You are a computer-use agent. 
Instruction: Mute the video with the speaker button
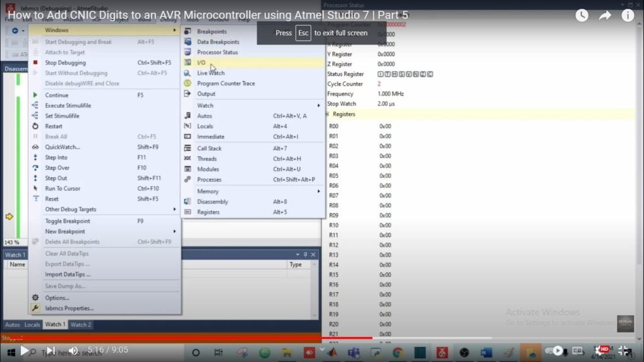click(74, 351)
